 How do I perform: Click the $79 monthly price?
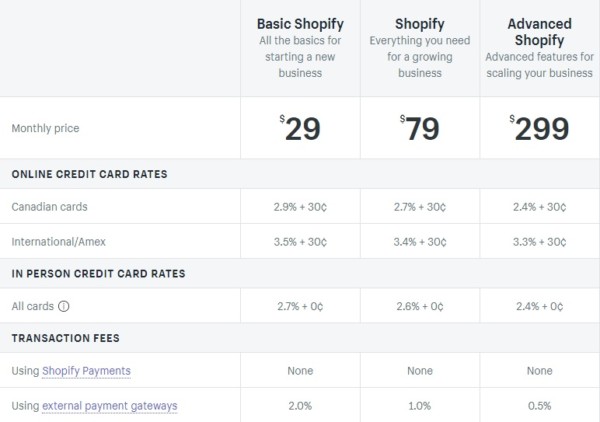420,129
